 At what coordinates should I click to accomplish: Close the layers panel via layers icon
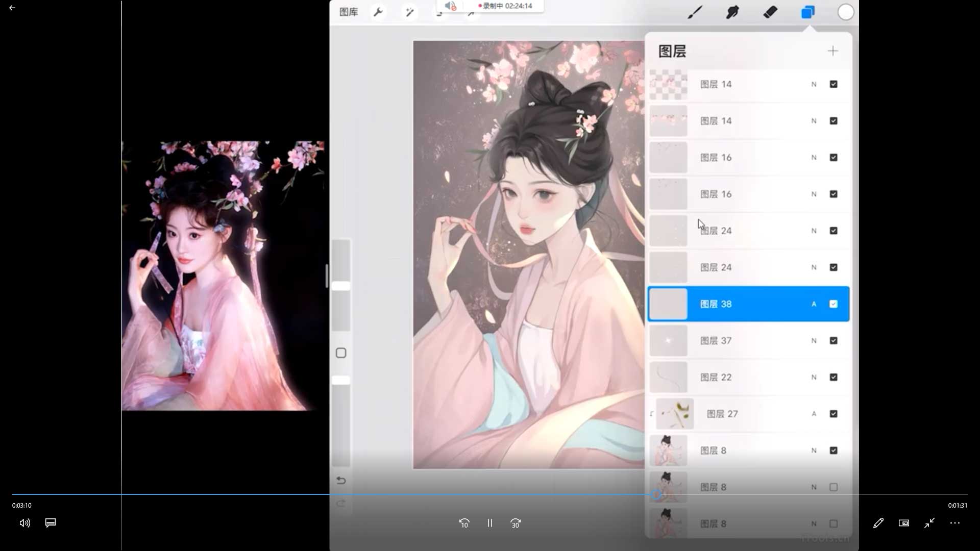(x=807, y=12)
